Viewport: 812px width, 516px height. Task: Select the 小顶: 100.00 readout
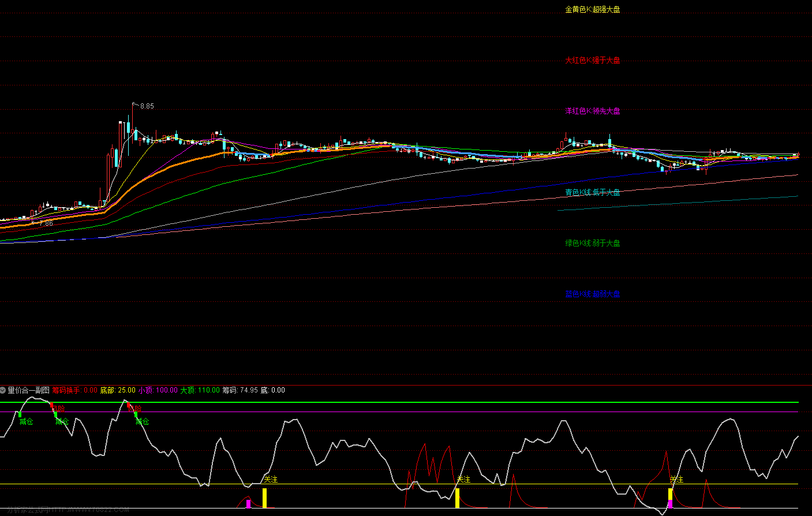(x=158, y=390)
